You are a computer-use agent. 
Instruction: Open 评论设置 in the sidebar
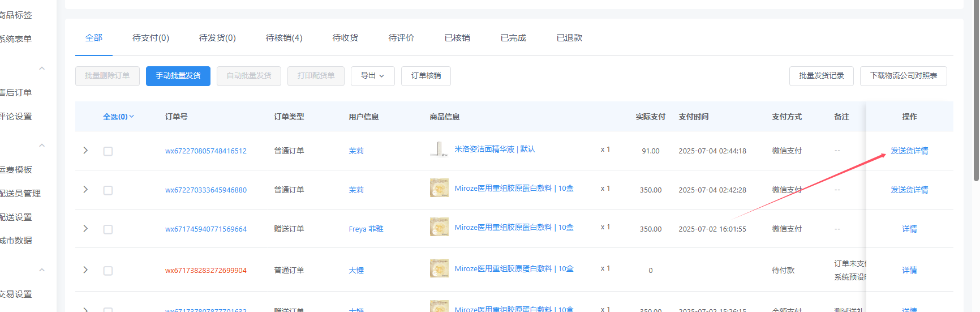[x=16, y=117]
